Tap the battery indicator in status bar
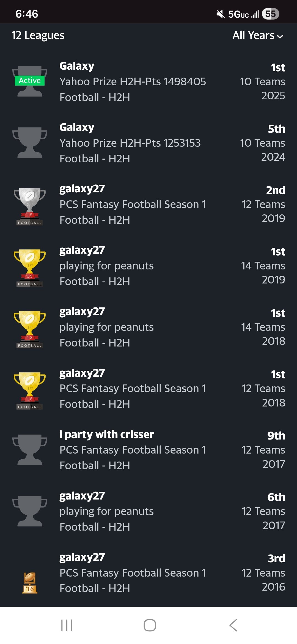The width and height of the screenshot is (297, 644). pyautogui.click(x=271, y=14)
